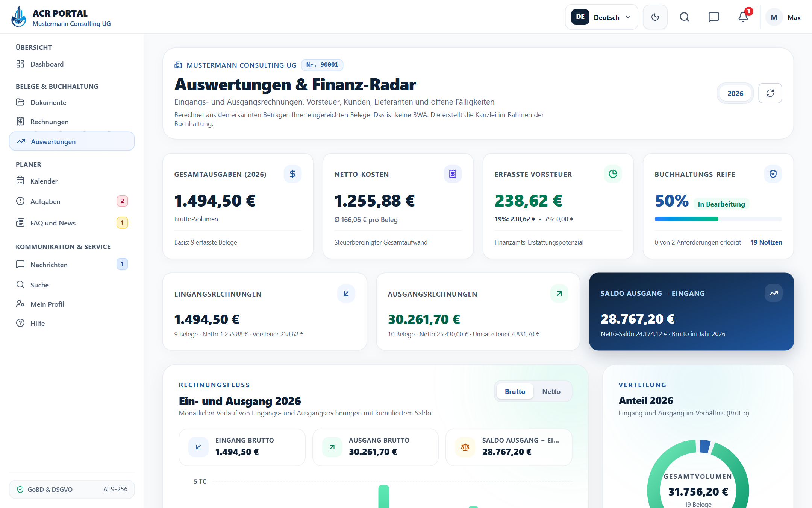
Task: Open the Deutsch language dropdown
Action: click(601, 17)
